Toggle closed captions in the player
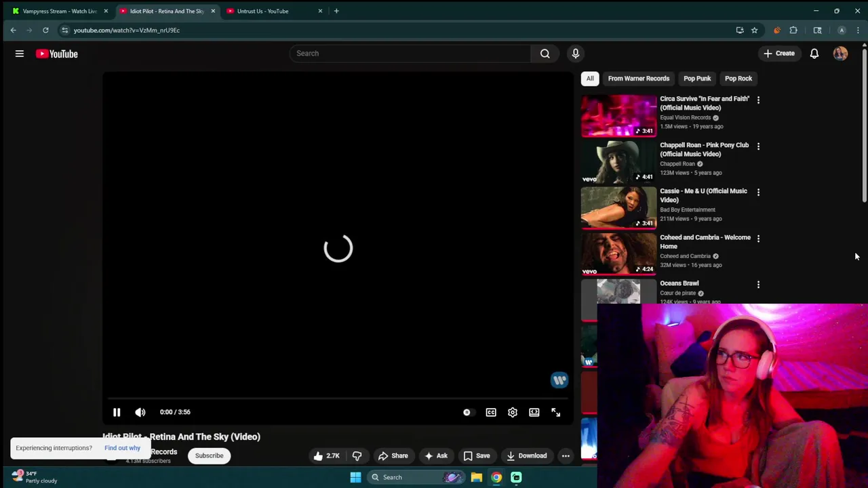 [491, 412]
